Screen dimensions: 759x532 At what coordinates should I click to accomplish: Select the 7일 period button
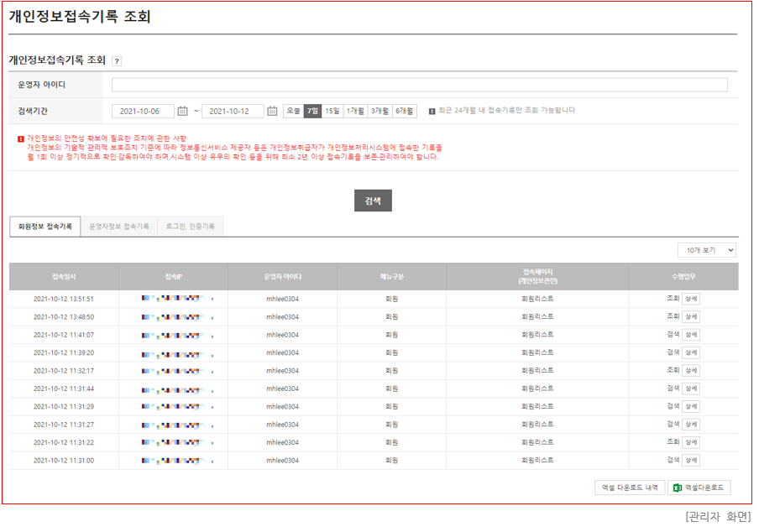pos(312,112)
